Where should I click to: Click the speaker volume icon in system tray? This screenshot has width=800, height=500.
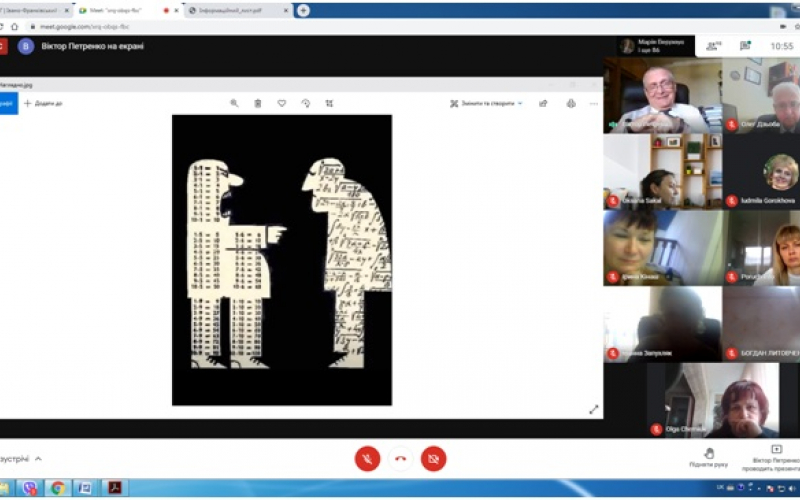pos(793,489)
